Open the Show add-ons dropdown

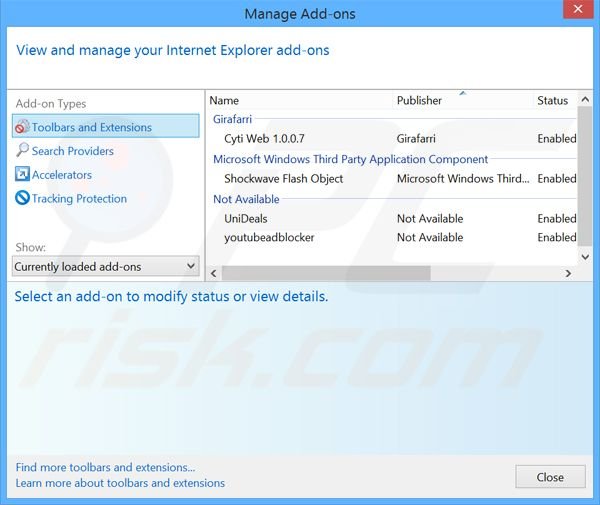coord(106,266)
